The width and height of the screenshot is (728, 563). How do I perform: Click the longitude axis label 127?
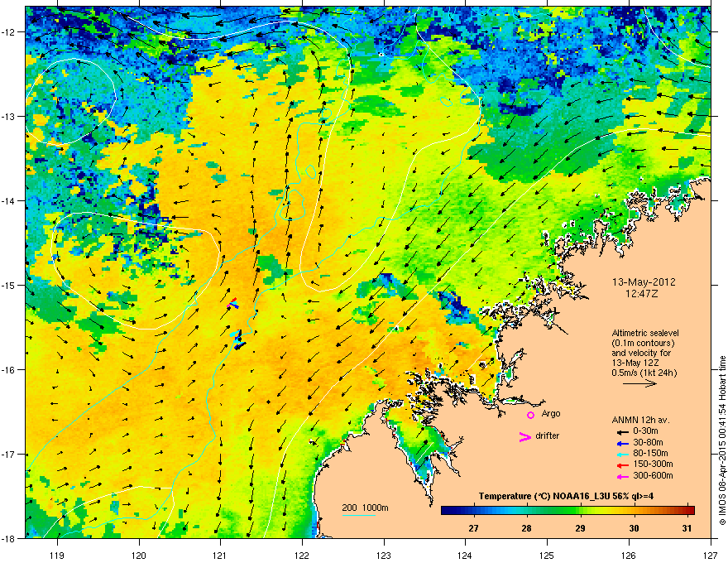tap(711, 555)
